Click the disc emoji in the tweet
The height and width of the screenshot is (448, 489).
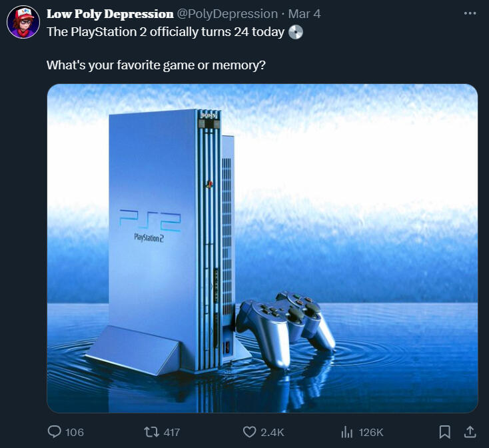(x=295, y=33)
